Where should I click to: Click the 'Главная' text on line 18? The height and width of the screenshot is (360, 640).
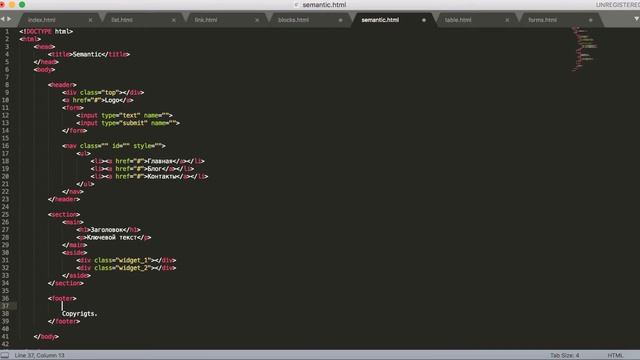coord(160,161)
